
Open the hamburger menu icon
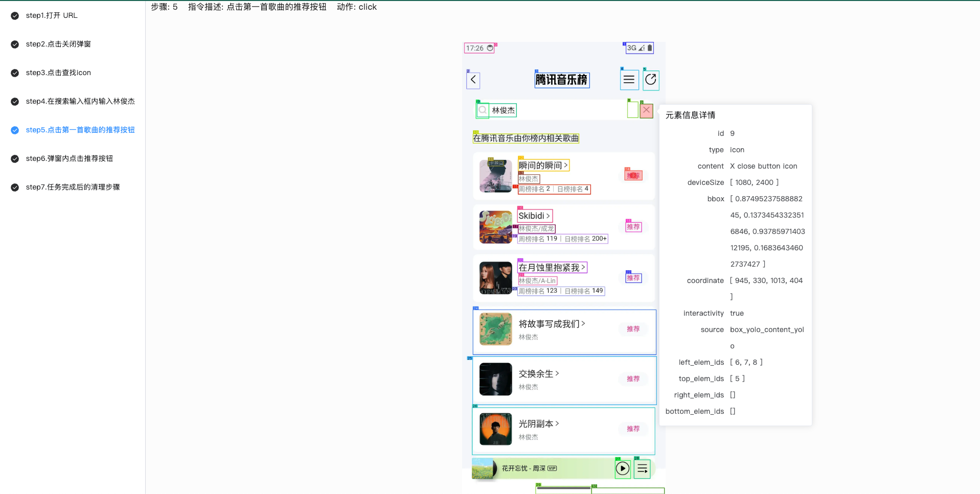tap(629, 80)
